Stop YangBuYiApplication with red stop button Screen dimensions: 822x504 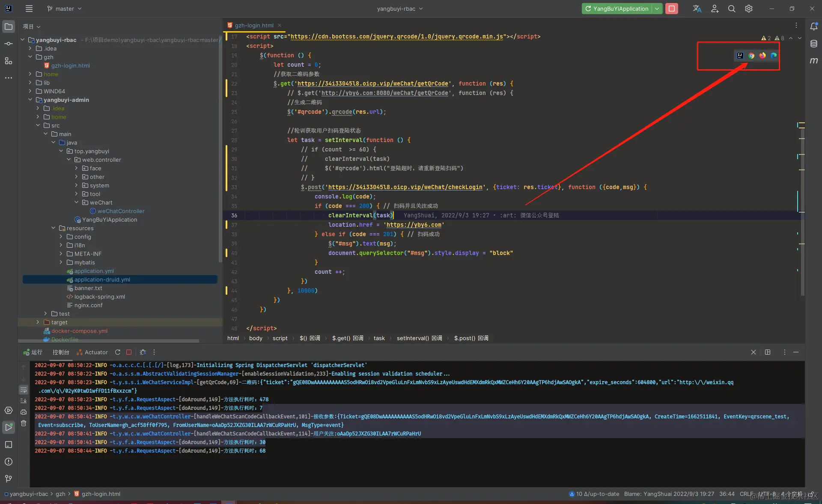(672, 9)
